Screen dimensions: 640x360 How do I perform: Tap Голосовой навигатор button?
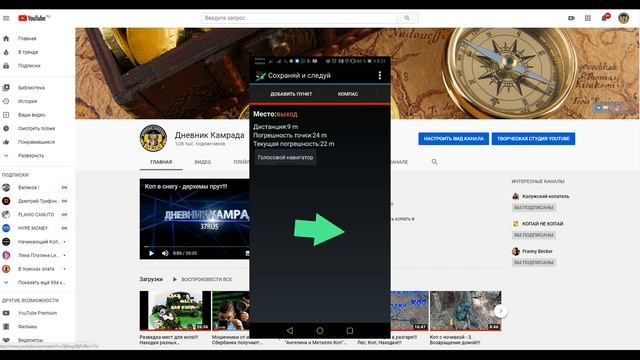point(285,157)
